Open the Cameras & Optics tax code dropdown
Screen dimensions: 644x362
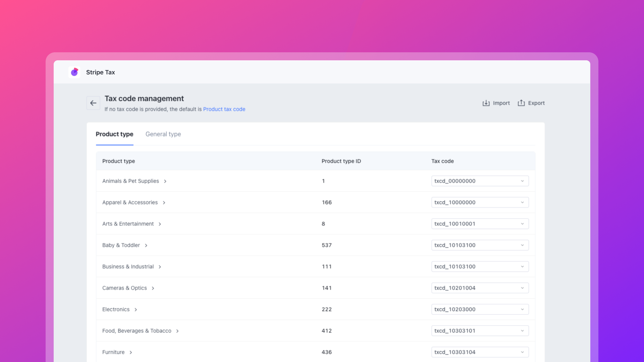pyautogui.click(x=480, y=288)
